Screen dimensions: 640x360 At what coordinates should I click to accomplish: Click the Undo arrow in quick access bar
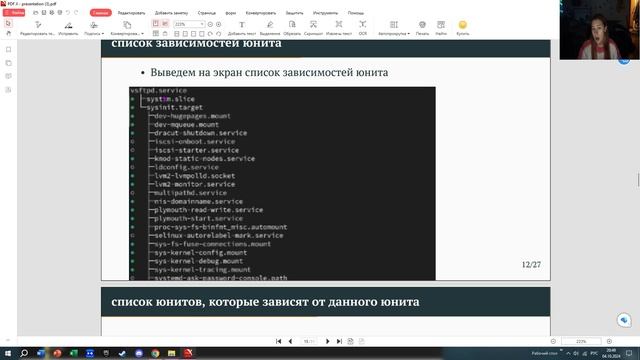click(x=68, y=13)
